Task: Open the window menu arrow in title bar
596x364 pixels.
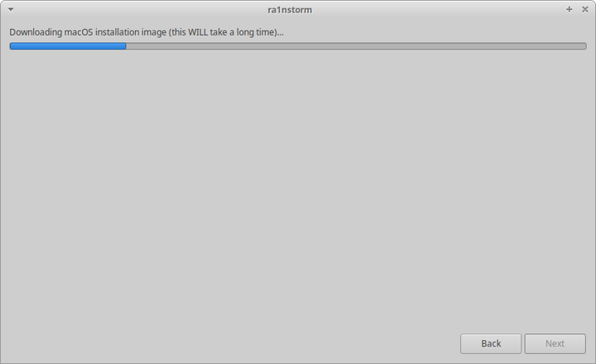Action: point(11,9)
